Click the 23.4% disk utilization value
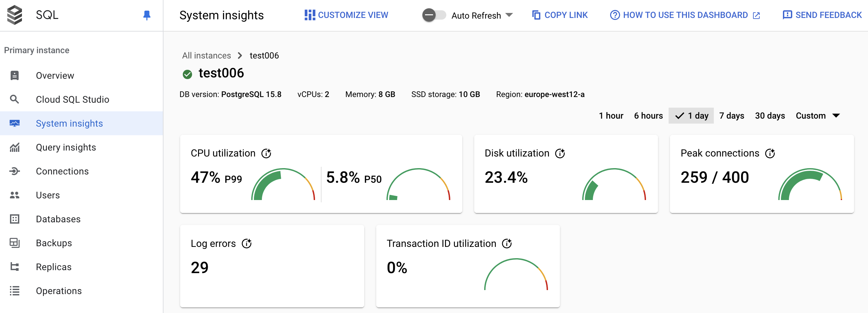 506,177
